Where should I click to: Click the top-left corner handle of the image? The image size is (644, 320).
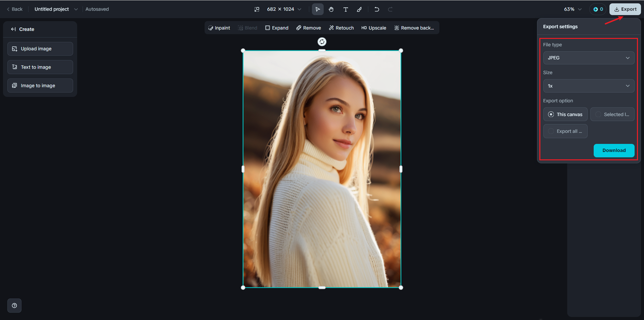tap(243, 50)
